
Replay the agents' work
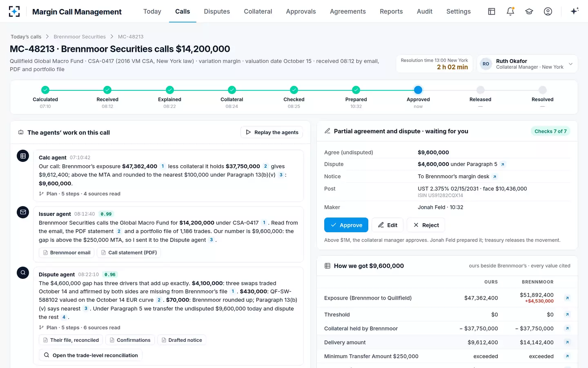272,132
